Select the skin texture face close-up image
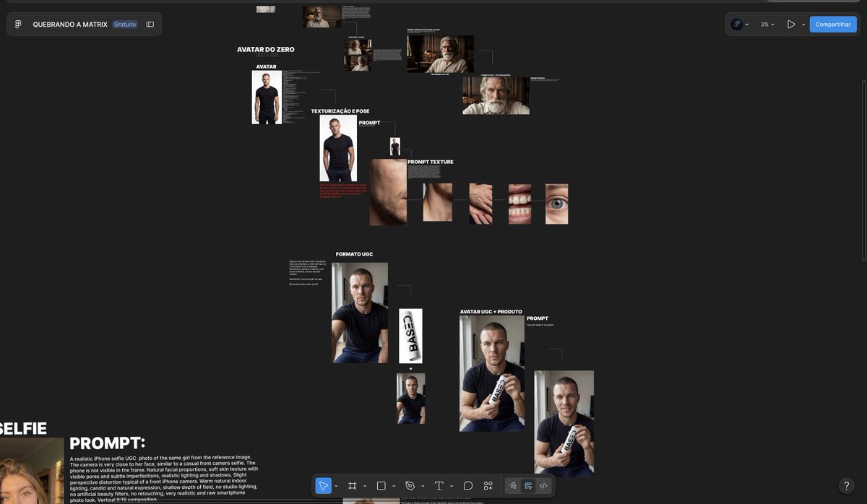The width and height of the screenshot is (867, 504). [388, 192]
